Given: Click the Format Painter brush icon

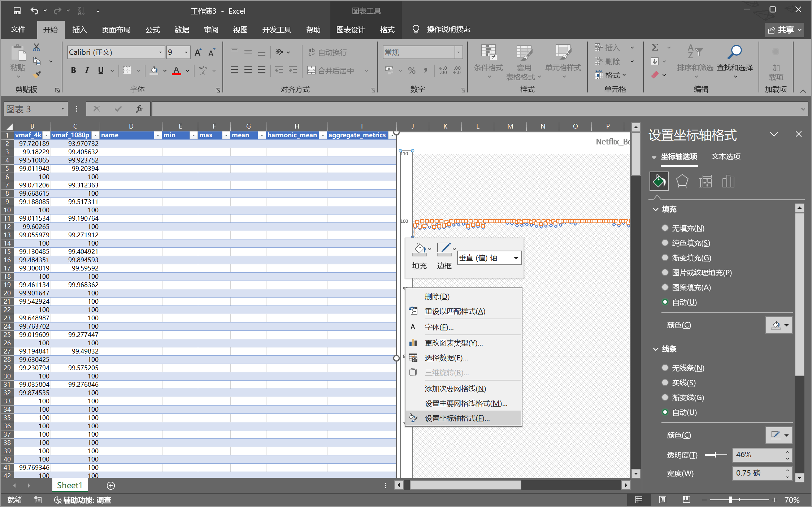Looking at the screenshot, I should pos(36,75).
